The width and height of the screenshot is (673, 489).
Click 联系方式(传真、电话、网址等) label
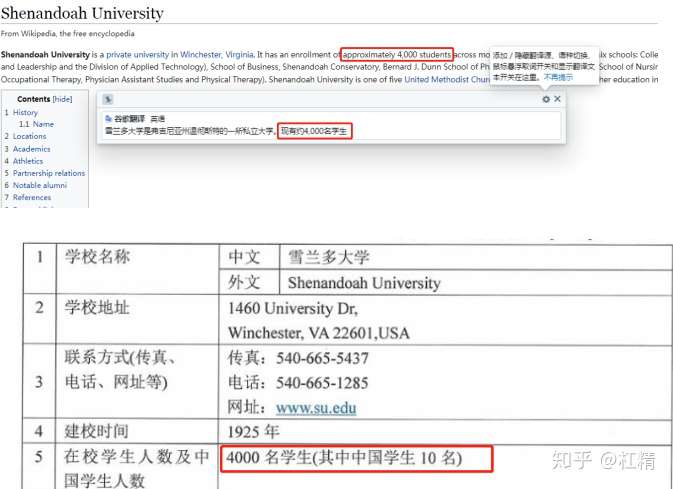click(x=120, y=369)
